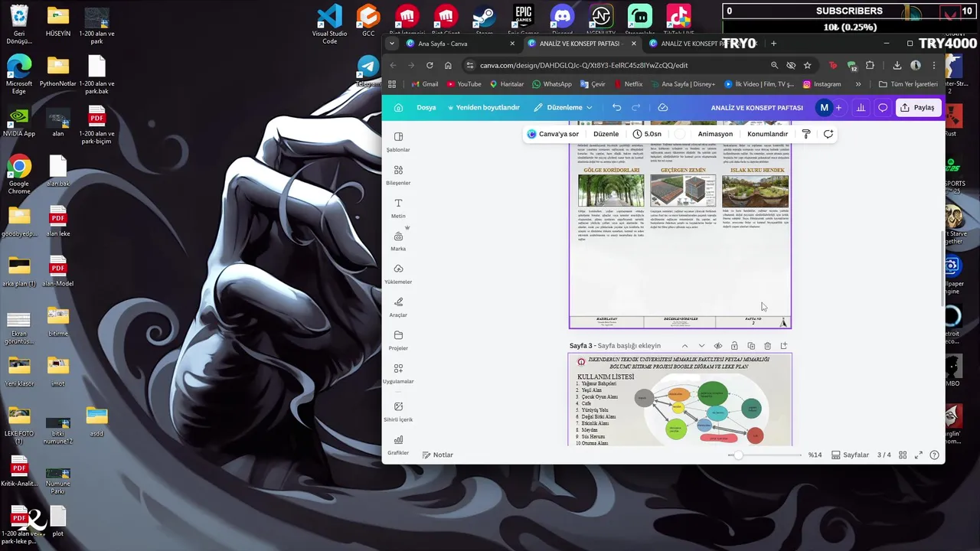Bookmark this page with the star
The image size is (980, 551).
807,65
